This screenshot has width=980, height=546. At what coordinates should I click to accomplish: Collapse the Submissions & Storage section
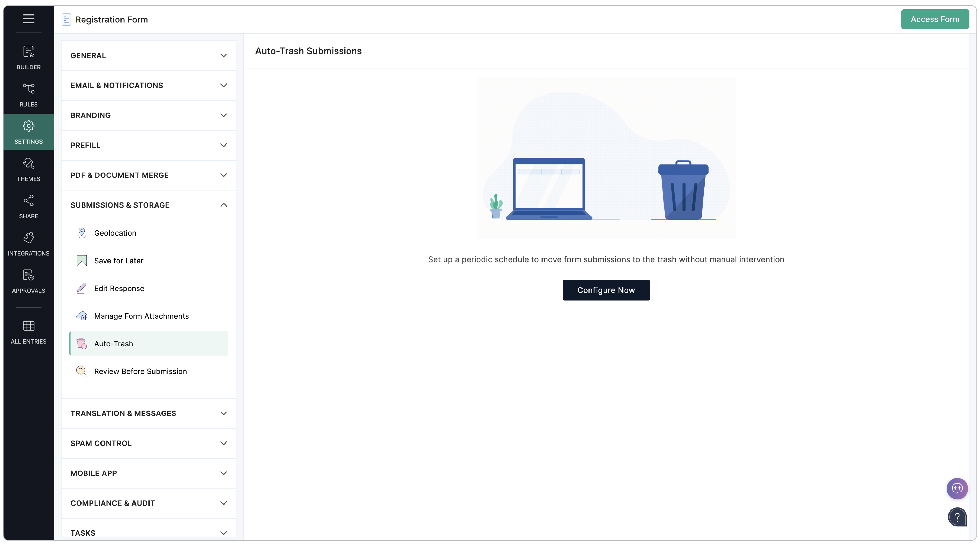pos(148,205)
